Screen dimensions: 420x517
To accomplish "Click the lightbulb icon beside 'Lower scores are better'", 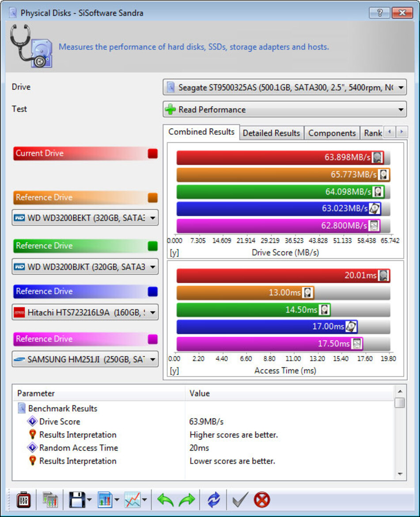I will pyautogui.click(x=32, y=460).
